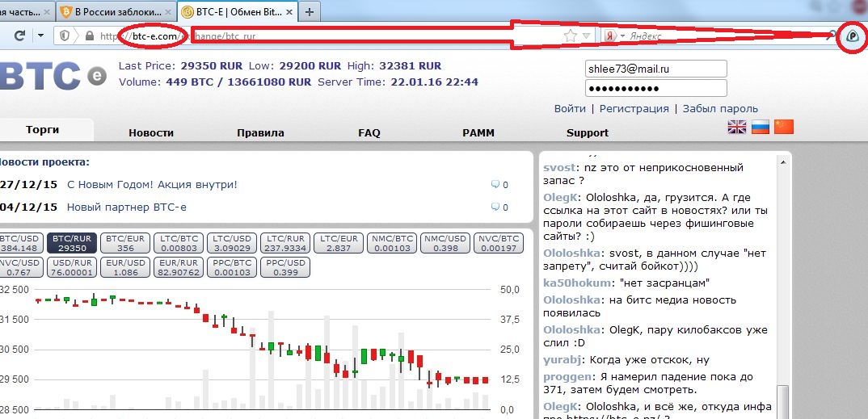Select the USD/RUR pair button
The image size is (868, 419).
[72, 267]
